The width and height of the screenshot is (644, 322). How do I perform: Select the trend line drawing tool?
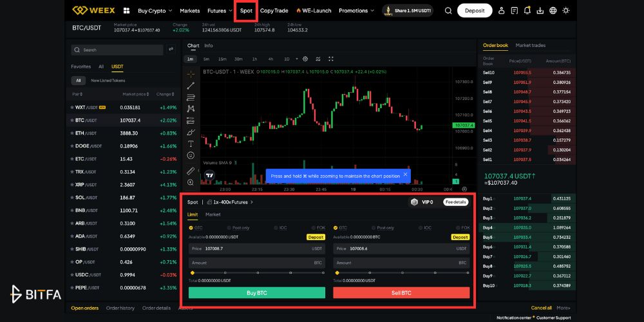point(191,86)
